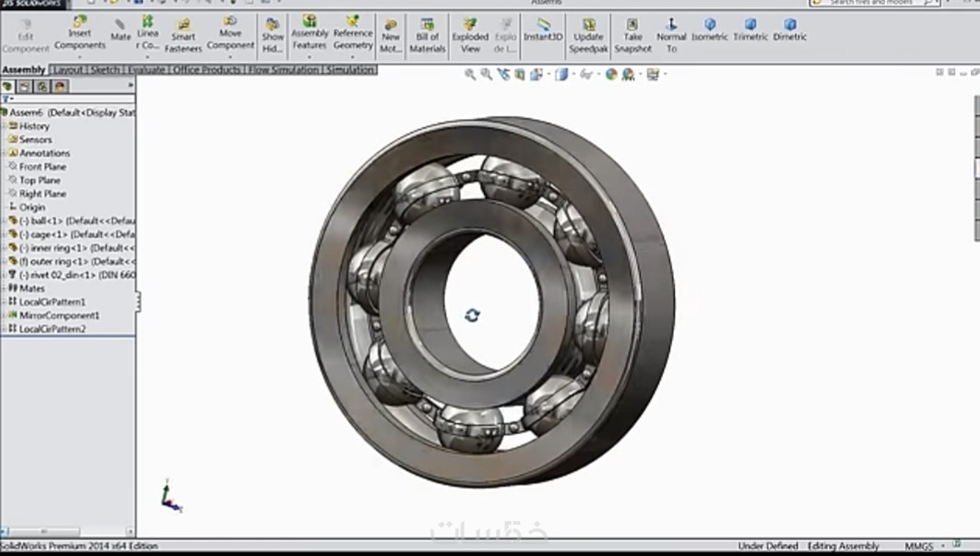980x556 pixels.
Task: Open Apply Scene dropdown icon
Action: 629,75
